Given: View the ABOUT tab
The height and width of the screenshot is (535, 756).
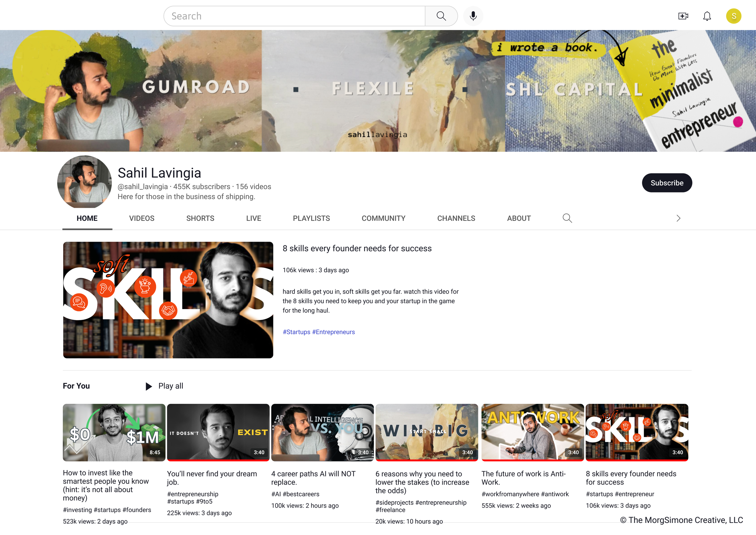Looking at the screenshot, I should coord(519,218).
